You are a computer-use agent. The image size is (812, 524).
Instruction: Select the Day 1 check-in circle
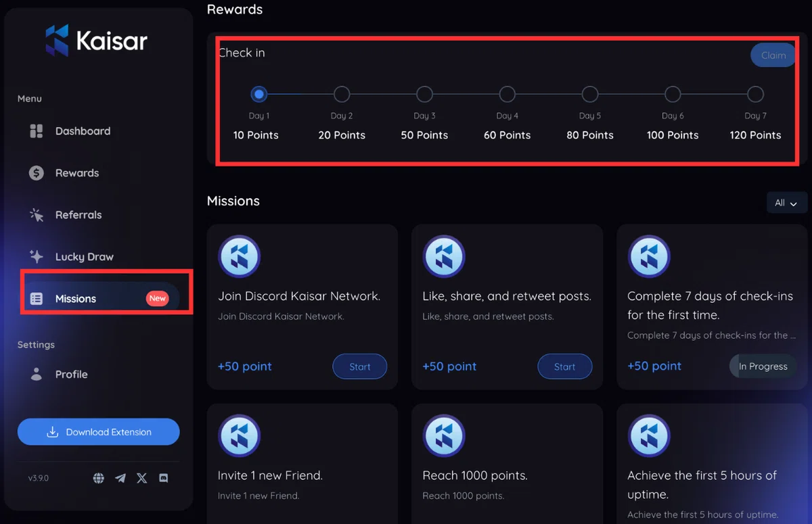point(259,94)
